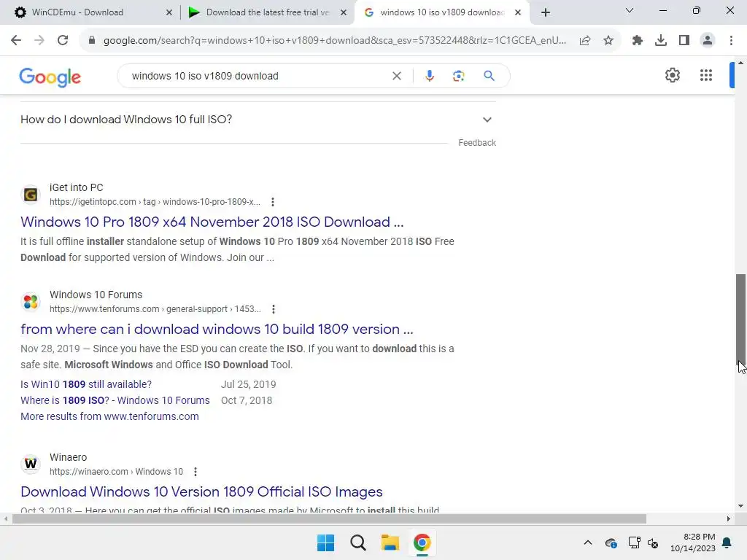The width and height of the screenshot is (747, 560).
Task: Click the Windows 10 Forums favicon
Action: point(31,301)
